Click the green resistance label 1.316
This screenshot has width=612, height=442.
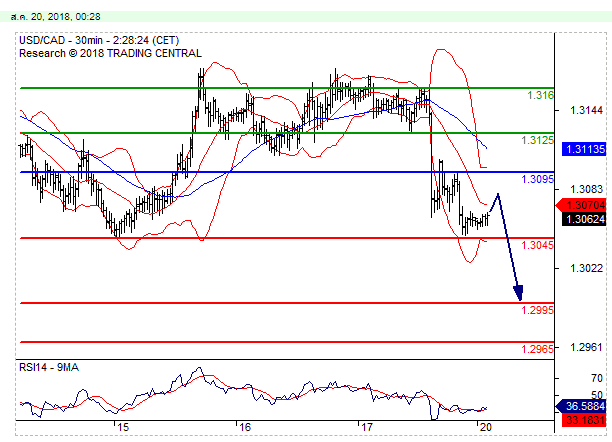[x=540, y=95]
